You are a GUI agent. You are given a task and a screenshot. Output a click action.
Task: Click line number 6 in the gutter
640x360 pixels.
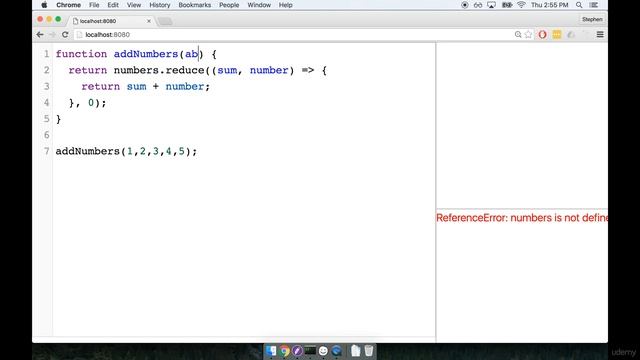[47, 135]
